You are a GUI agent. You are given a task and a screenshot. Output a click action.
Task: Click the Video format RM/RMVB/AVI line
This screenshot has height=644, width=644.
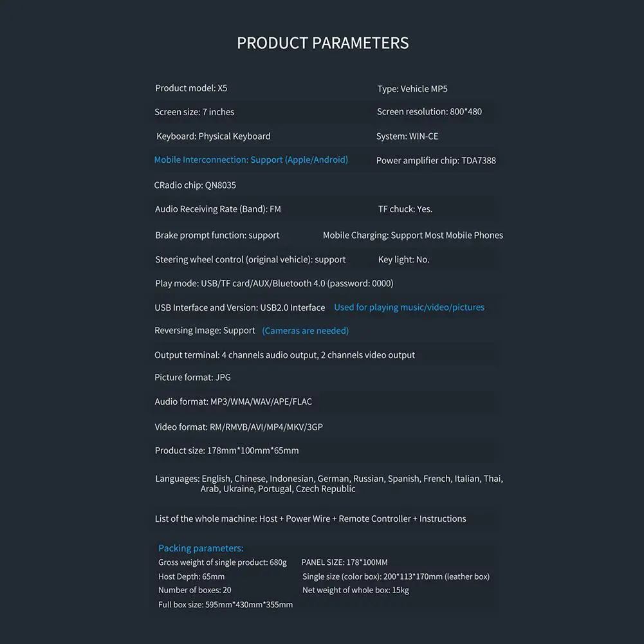click(239, 427)
